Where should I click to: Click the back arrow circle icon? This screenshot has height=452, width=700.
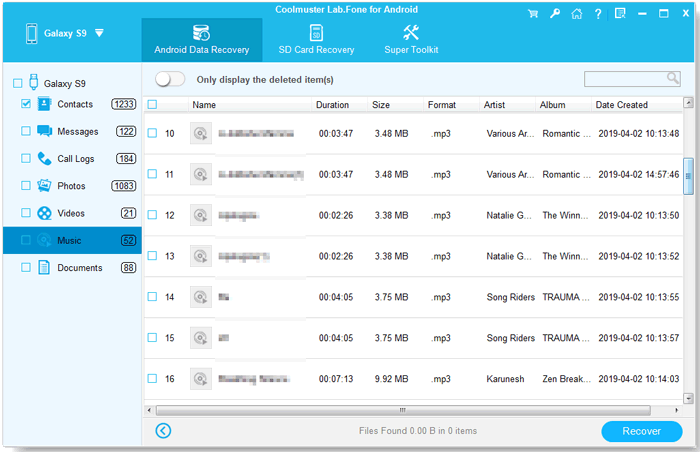tap(163, 431)
